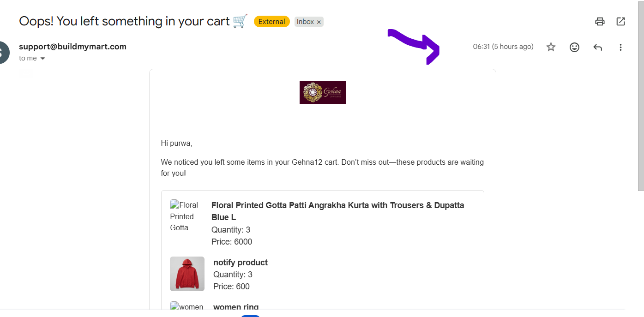Click the External label tag
The height and width of the screenshot is (317, 644).
[271, 22]
